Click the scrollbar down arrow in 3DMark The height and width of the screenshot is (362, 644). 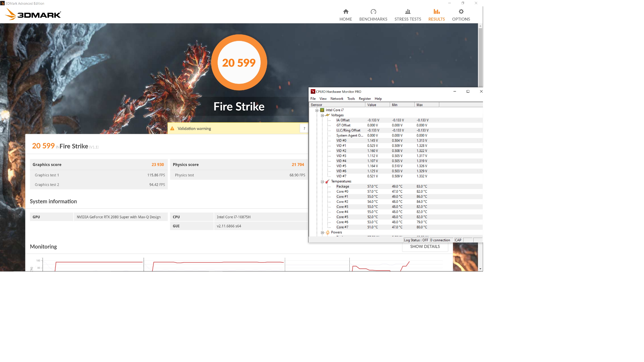480,269
